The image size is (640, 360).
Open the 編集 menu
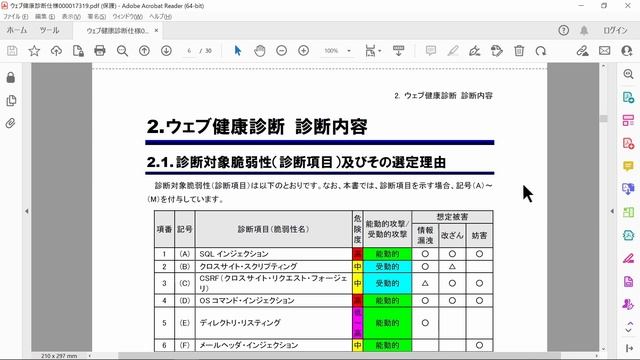pos(45,17)
